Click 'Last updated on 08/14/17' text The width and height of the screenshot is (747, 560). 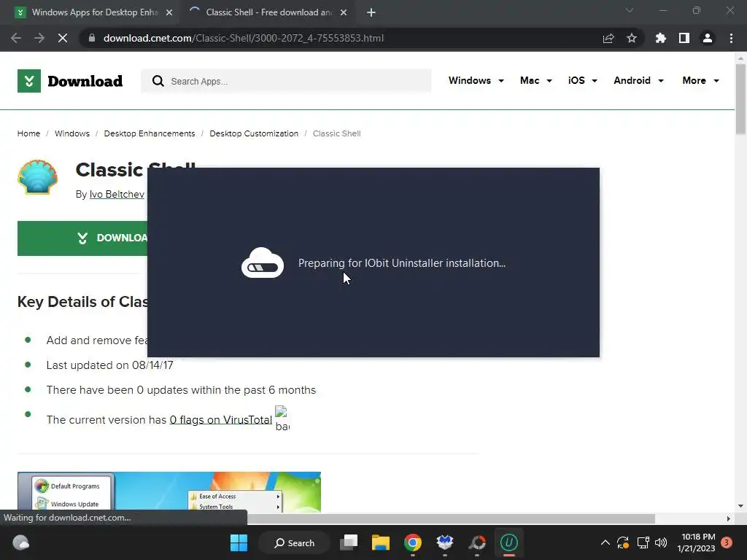109,365
